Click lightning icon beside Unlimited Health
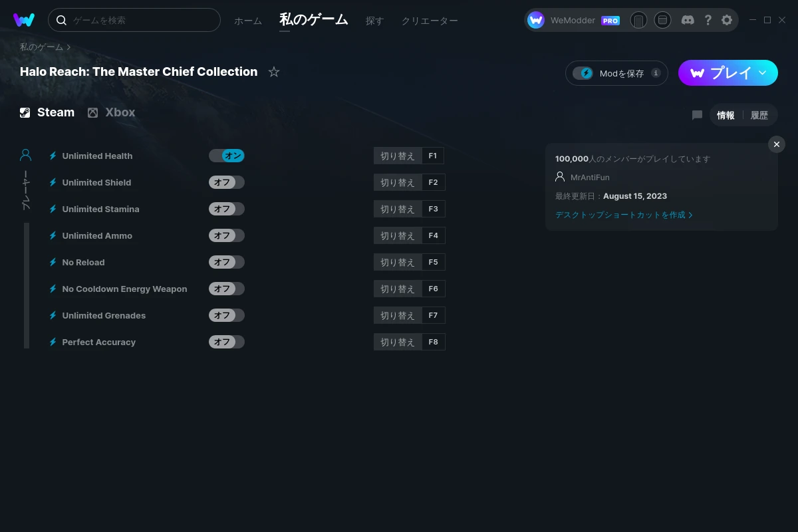 coord(53,156)
